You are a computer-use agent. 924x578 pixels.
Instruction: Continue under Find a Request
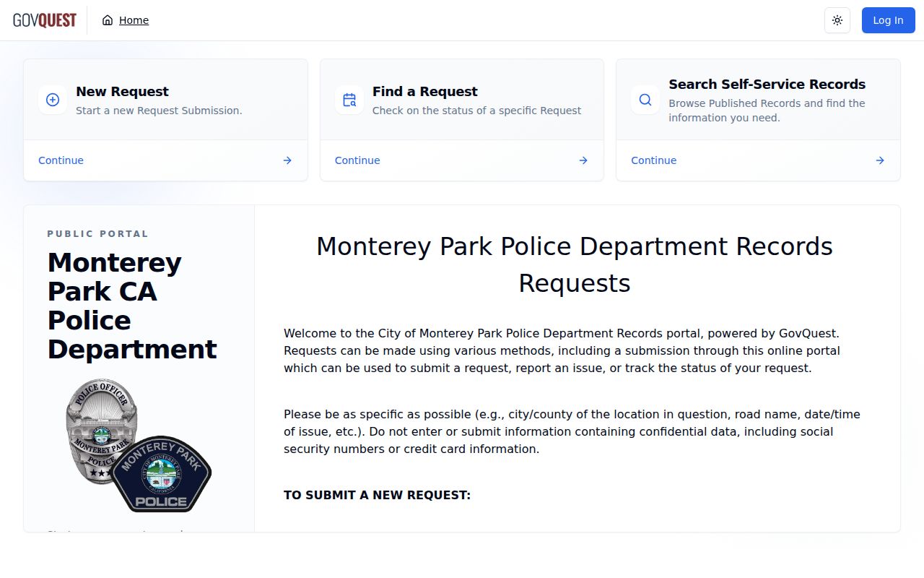[x=357, y=160]
